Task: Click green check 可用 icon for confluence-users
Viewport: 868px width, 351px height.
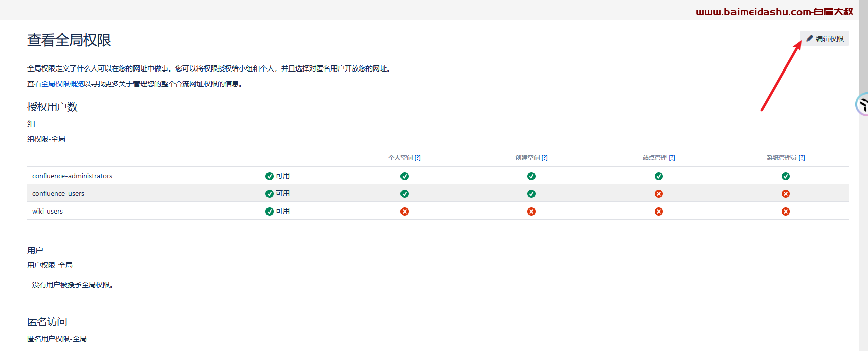Action: (x=270, y=194)
